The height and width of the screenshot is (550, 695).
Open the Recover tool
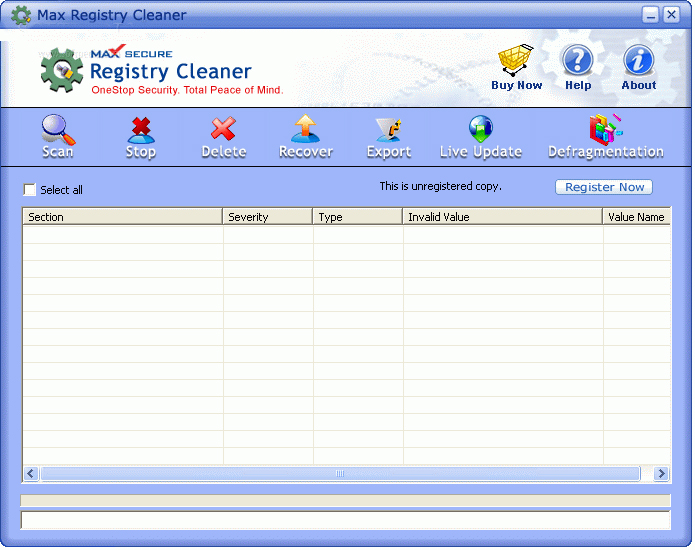tap(305, 136)
